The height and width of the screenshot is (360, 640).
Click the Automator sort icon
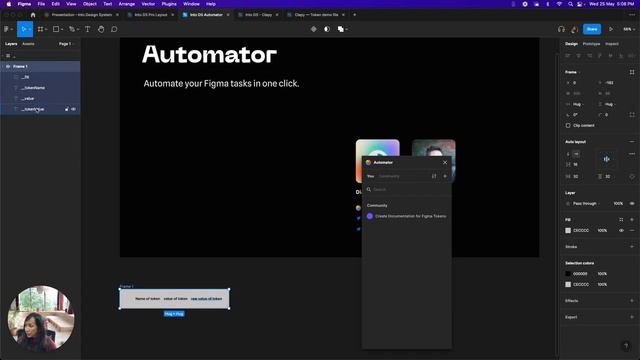(434, 176)
